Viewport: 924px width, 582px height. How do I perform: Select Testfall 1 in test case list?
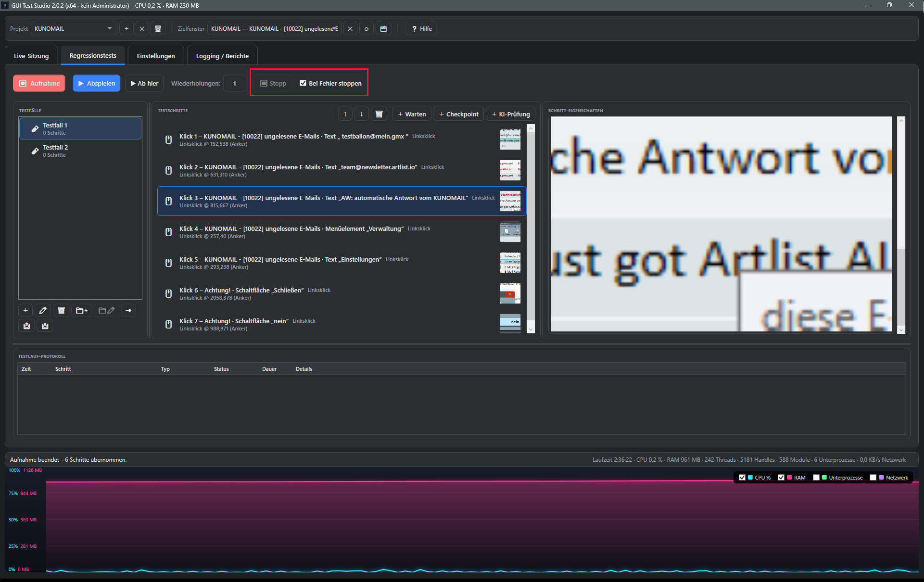80,128
